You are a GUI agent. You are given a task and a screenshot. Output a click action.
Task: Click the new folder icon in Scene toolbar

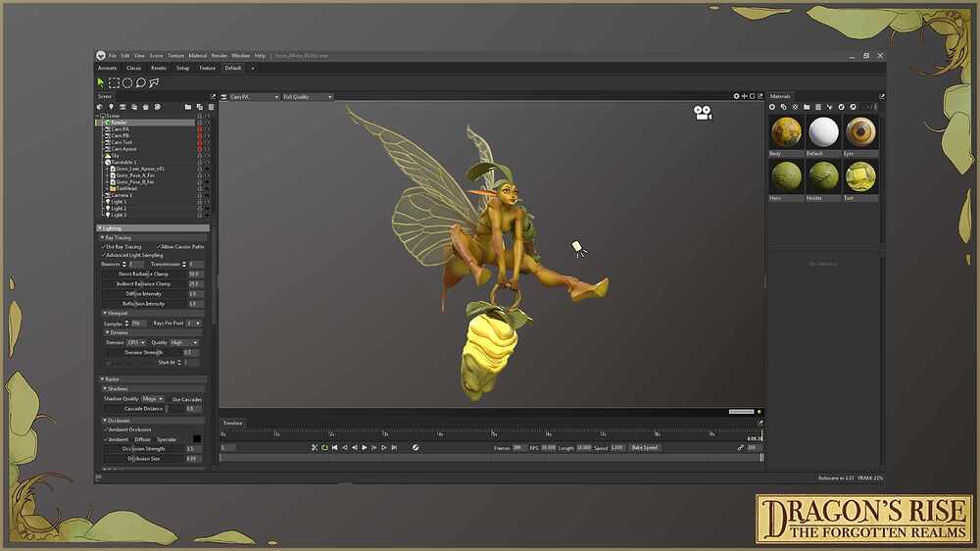tap(187, 107)
